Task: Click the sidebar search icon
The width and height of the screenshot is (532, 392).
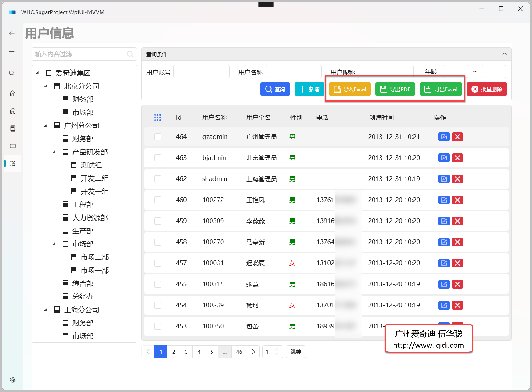Action: coord(12,73)
